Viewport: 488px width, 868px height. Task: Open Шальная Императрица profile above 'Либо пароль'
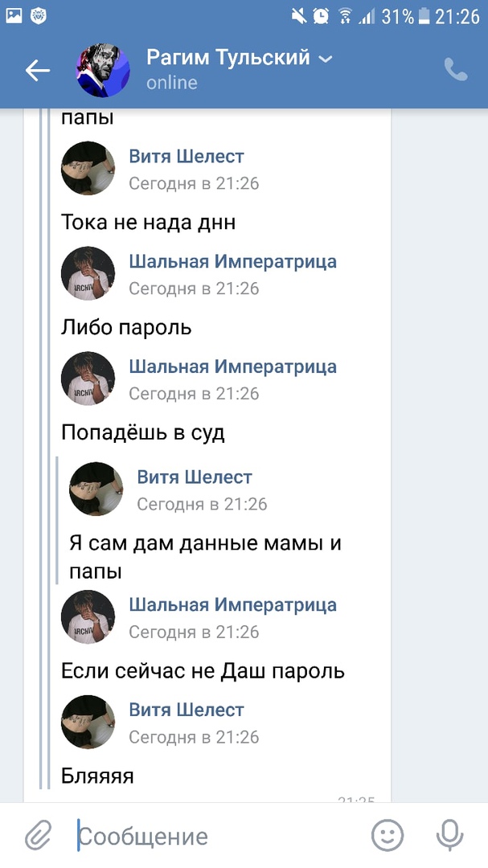coord(88,273)
